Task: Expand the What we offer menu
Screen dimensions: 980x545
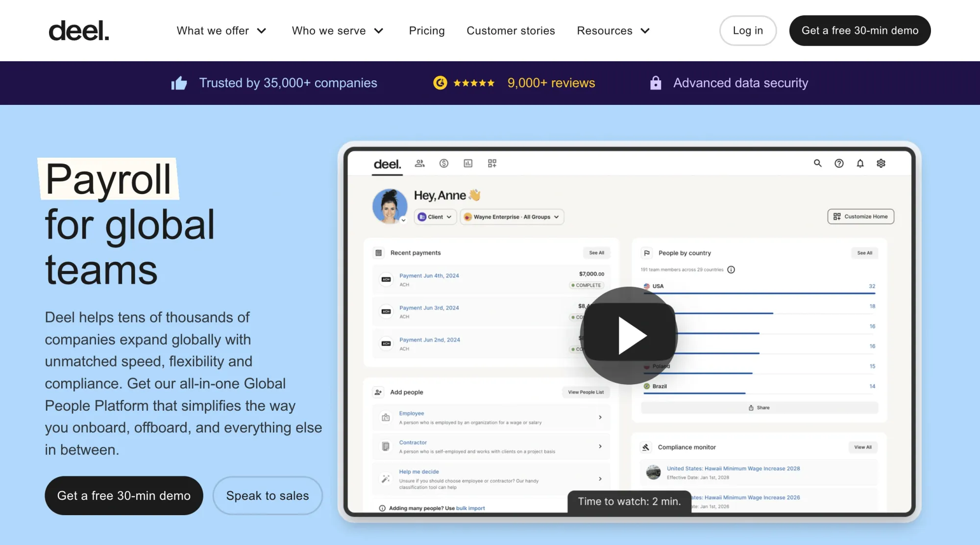Action: (221, 31)
